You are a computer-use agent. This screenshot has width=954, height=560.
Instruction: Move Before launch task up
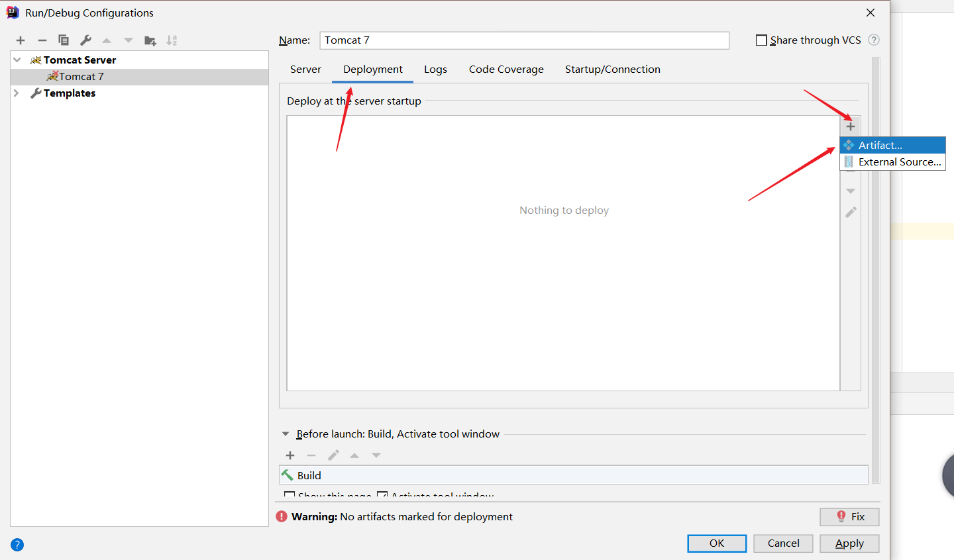(354, 455)
